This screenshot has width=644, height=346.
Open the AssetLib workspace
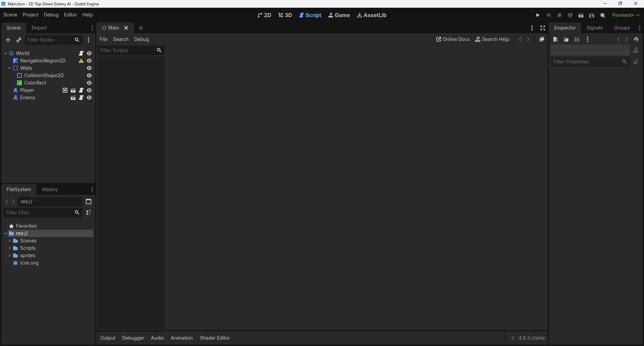(x=372, y=15)
